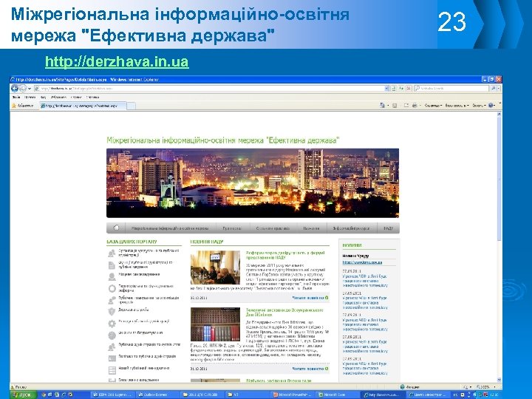Open a new blank browser tab

point(132,106)
